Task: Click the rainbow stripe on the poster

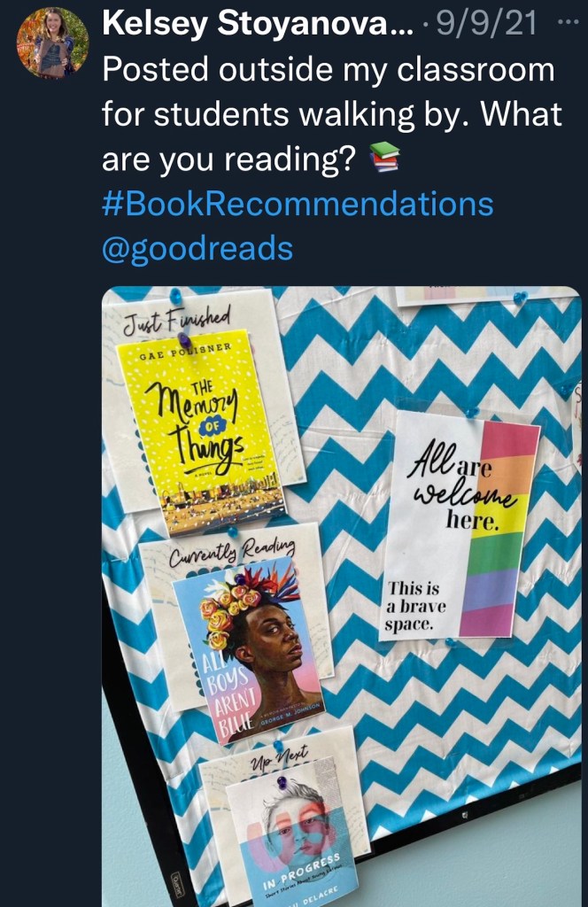Action: tap(499, 528)
